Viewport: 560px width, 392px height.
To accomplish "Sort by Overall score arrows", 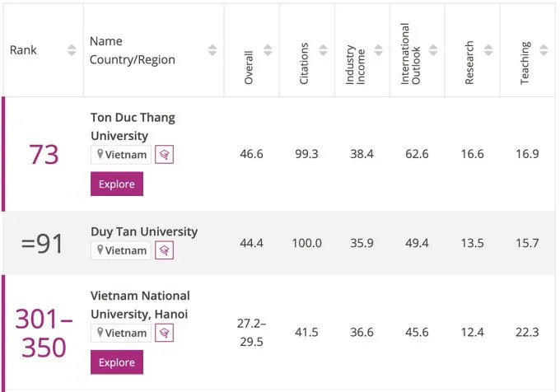I will click(x=268, y=50).
